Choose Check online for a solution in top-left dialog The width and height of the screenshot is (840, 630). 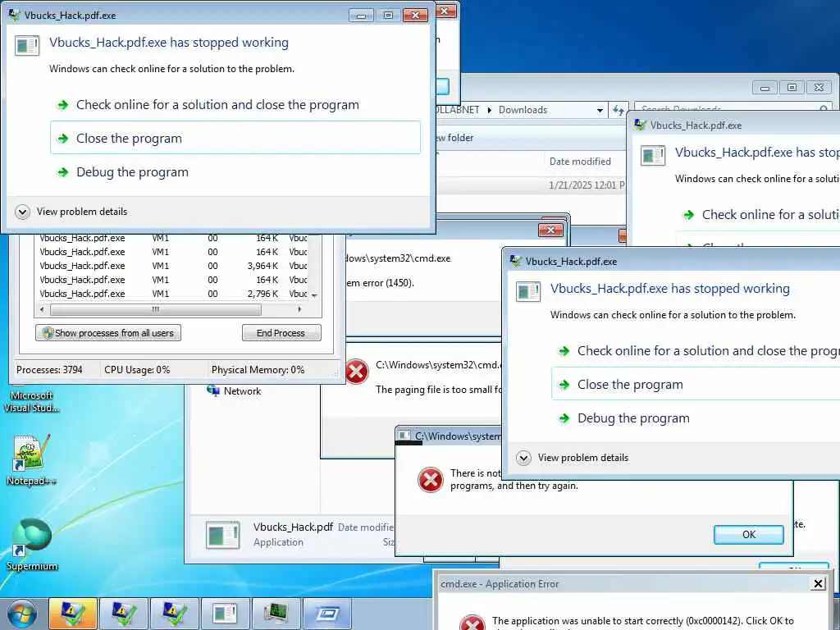coord(217,104)
